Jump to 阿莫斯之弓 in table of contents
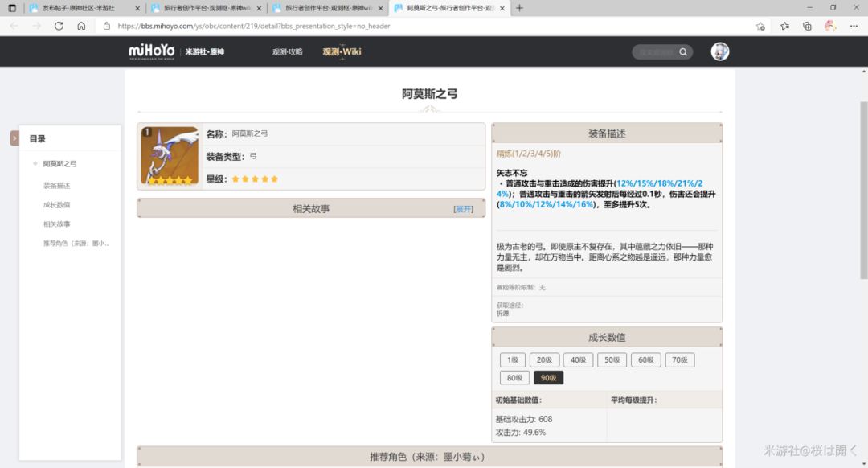Viewport: 868px width, 468px height. (59, 164)
